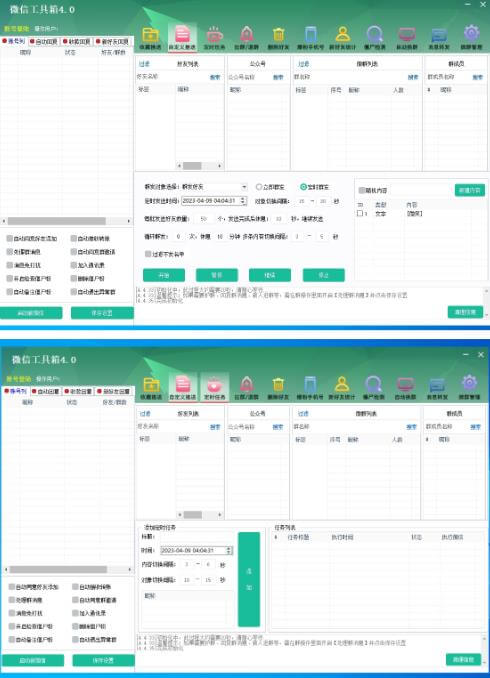Viewport: 490px width, 678px height.
Task: Switch to 群发回复 tab, upper window
Action: coord(77,42)
